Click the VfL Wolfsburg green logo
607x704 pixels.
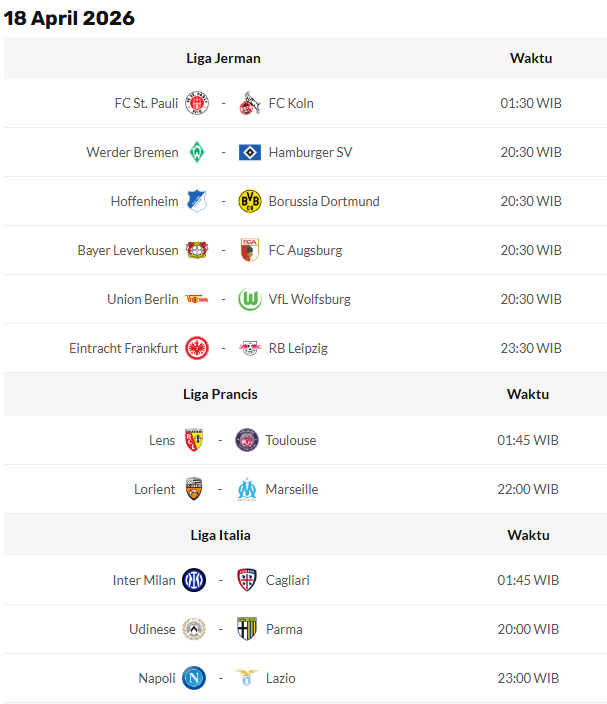(x=250, y=299)
